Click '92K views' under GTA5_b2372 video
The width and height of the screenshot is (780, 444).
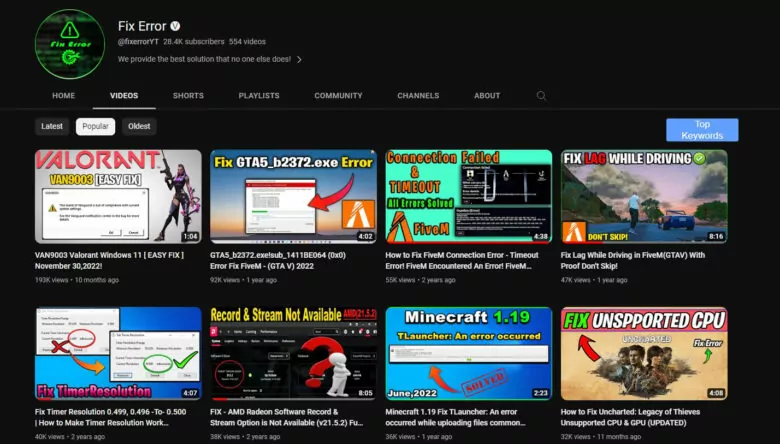[225, 280]
